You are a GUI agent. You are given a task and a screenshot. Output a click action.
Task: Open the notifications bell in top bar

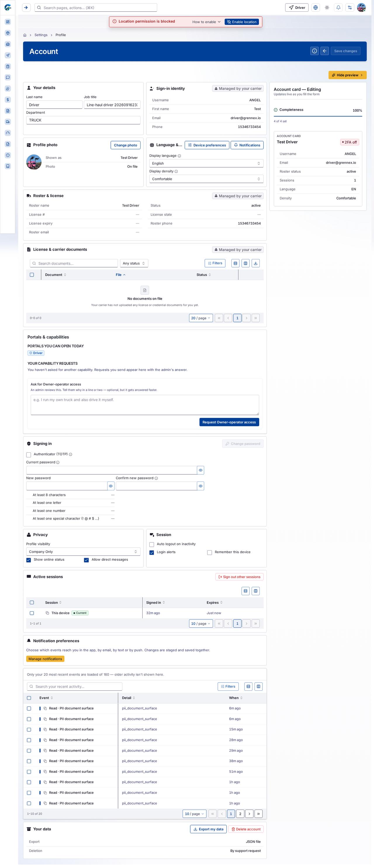click(338, 7)
